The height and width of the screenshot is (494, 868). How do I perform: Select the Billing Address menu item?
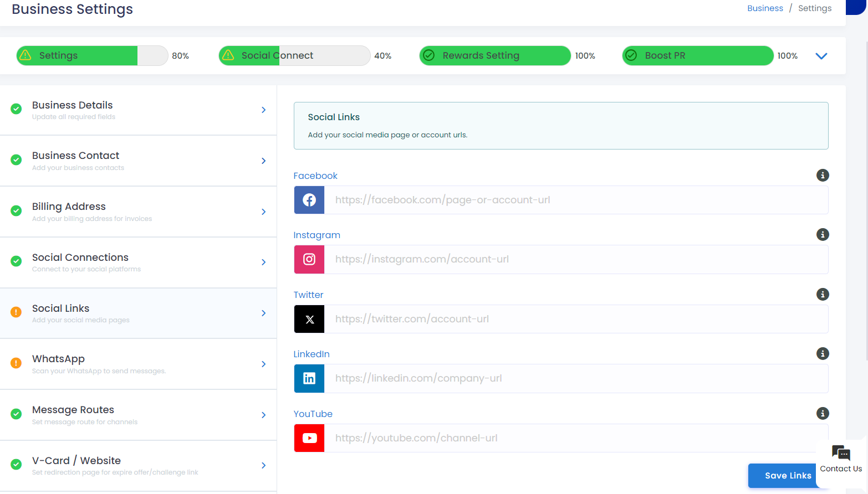coord(138,212)
